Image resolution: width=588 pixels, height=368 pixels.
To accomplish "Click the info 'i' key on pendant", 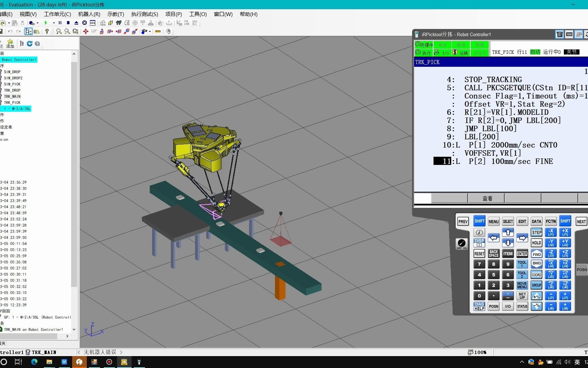I will 479,232.
